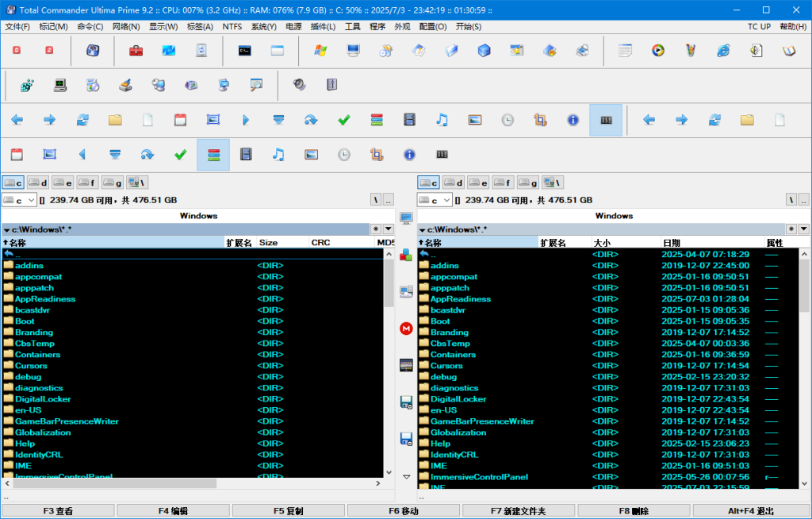Open the 插件(L) menu
This screenshot has height=519, width=812.
point(324,26)
